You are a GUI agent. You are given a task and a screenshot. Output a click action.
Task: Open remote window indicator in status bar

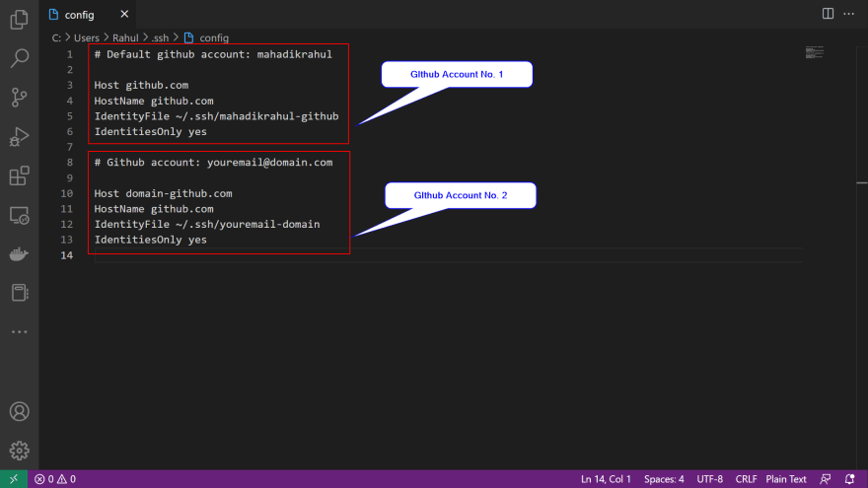point(14,479)
